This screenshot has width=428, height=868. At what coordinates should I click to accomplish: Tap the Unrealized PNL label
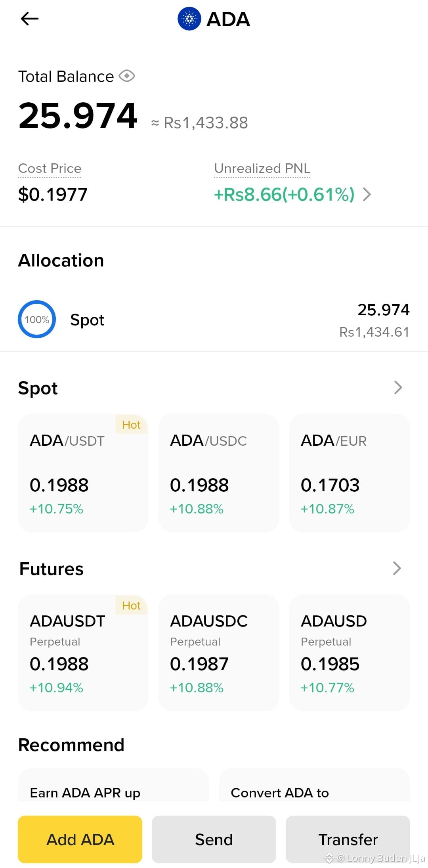click(x=262, y=168)
